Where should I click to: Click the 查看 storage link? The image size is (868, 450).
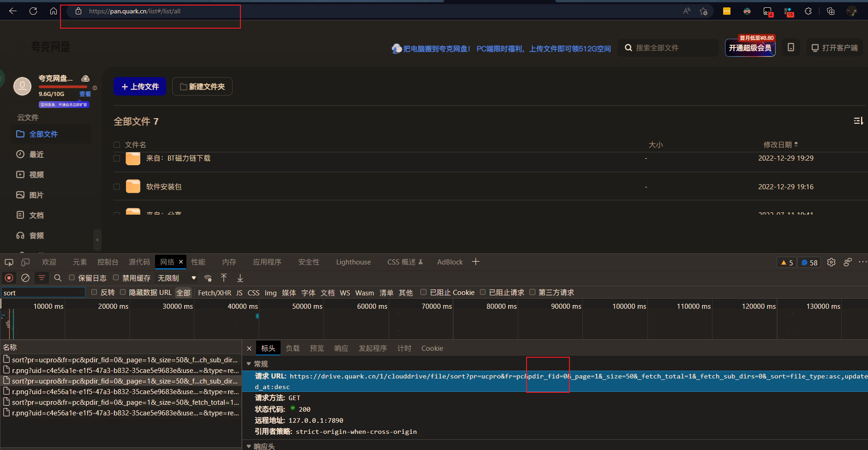point(85,94)
